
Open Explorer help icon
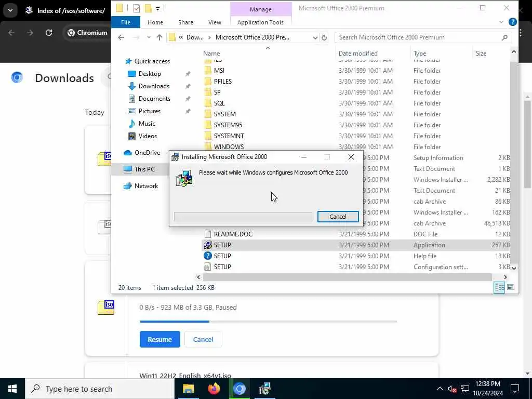[512, 22]
